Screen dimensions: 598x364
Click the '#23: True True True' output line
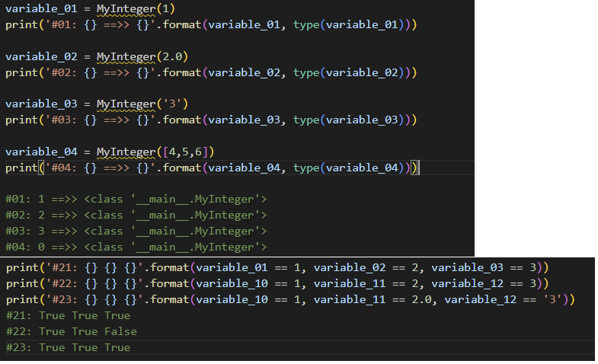68,347
